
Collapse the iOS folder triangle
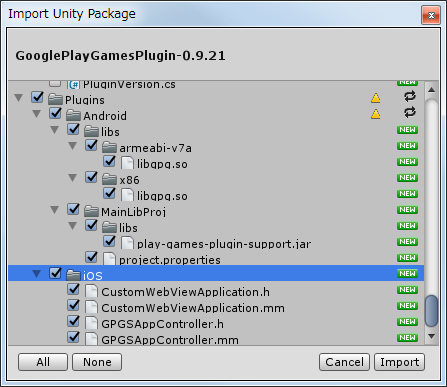(37, 274)
